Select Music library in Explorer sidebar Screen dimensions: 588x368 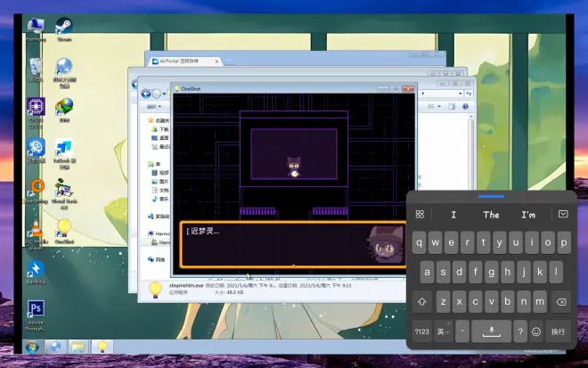click(x=160, y=199)
